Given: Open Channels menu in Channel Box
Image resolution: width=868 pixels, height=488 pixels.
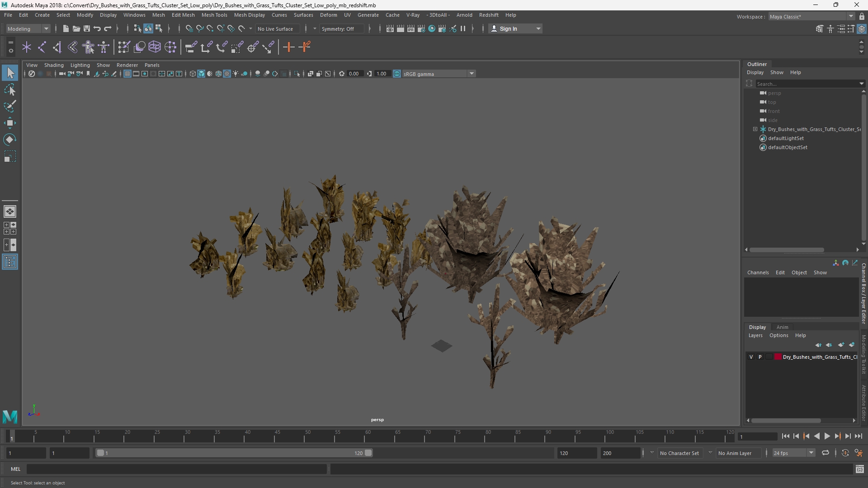Looking at the screenshot, I should click(x=758, y=272).
